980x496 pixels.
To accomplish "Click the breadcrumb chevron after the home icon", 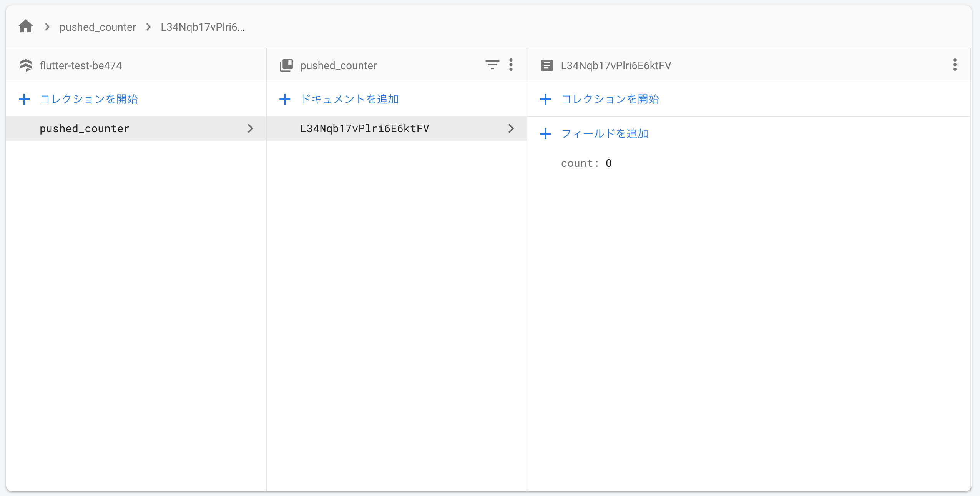I will coord(47,27).
